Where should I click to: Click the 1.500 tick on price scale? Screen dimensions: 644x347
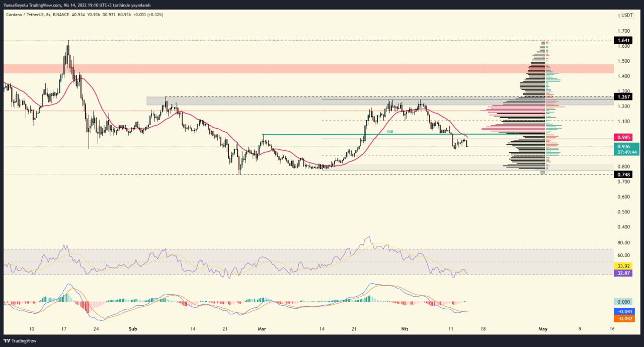tap(624, 61)
